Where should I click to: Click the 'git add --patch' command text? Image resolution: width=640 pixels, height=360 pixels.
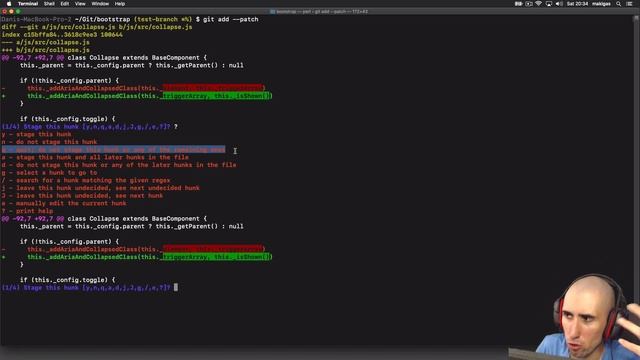(x=231, y=19)
